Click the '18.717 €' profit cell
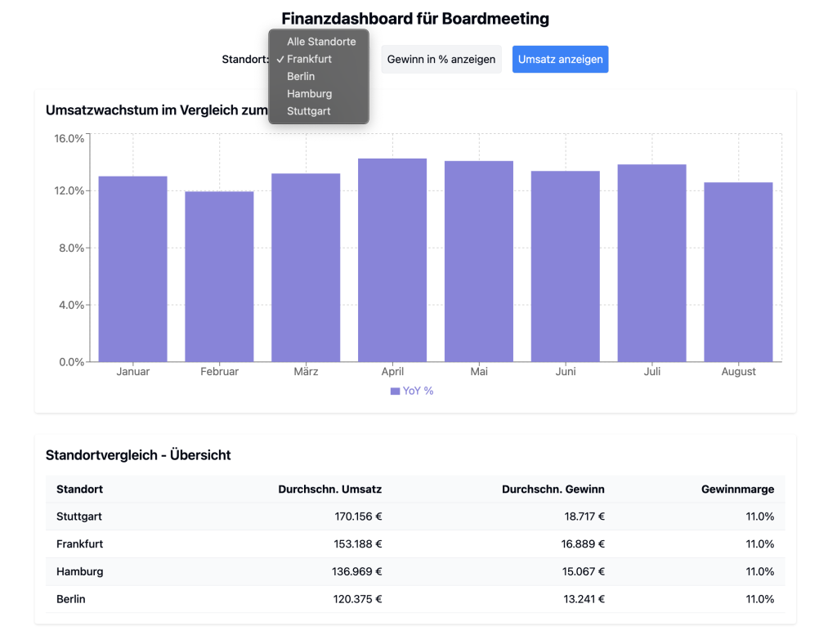This screenshot has height=644, width=837. coord(584,517)
